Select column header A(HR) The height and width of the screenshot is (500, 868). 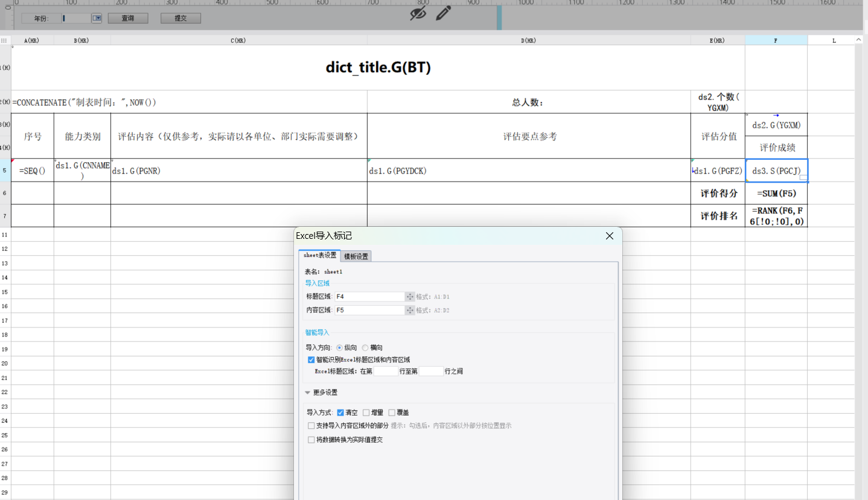coord(32,40)
